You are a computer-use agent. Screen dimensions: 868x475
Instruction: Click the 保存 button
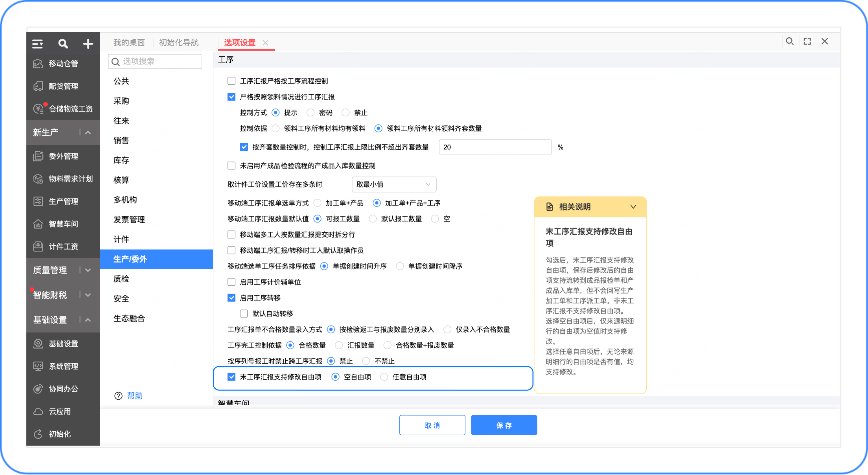click(504, 425)
